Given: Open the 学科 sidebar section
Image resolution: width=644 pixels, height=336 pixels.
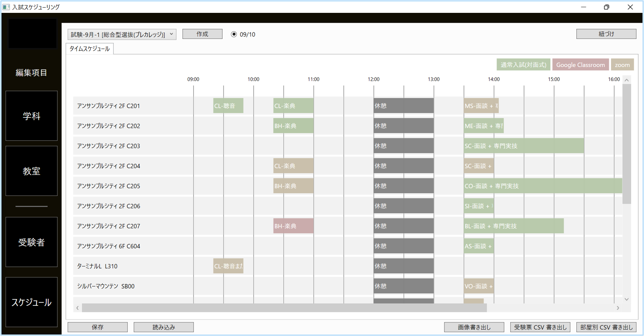Looking at the screenshot, I should click(x=31, y=116).
